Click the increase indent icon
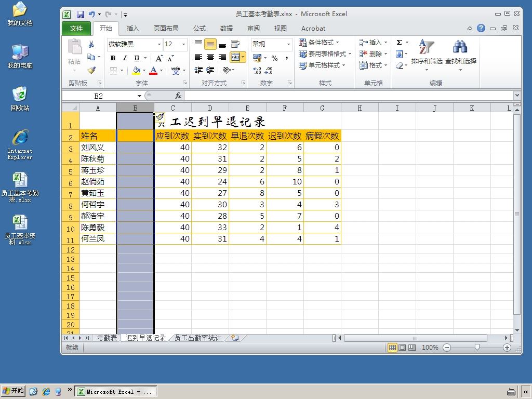The image size is (532, 399). click(210, 70)
